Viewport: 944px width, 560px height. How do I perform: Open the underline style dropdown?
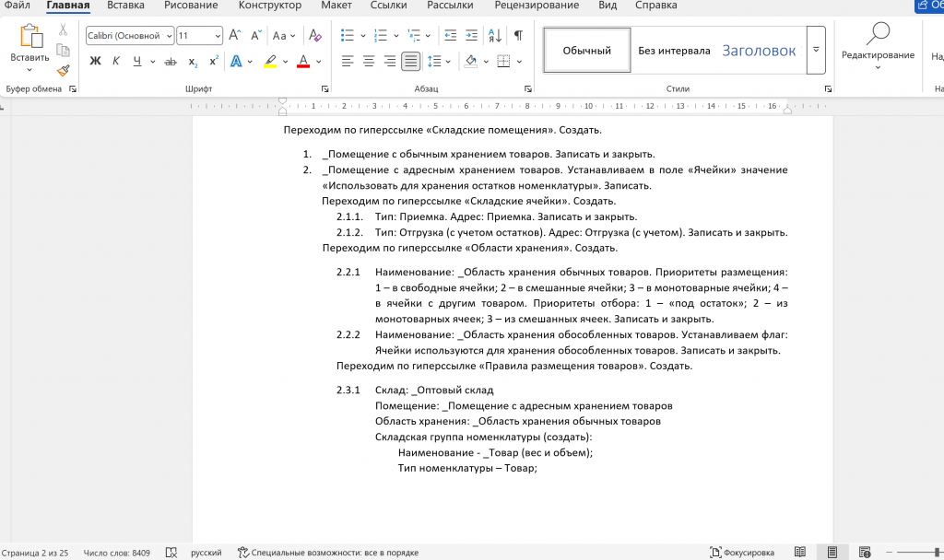(152, 62)
